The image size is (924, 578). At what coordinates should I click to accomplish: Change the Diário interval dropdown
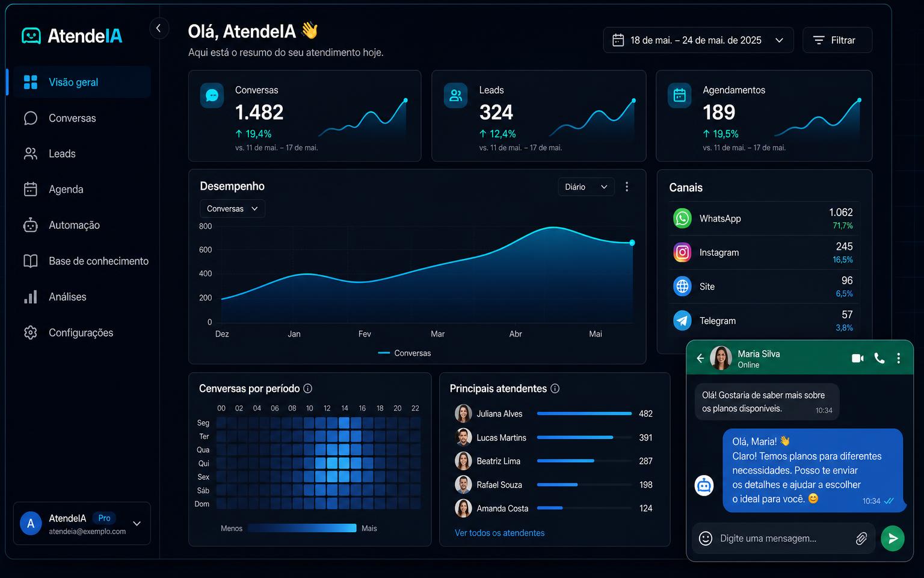[586, 187]
